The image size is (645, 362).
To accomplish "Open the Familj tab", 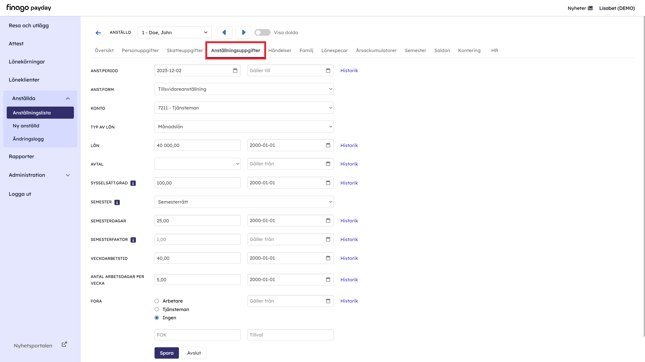I will [306, 51].
